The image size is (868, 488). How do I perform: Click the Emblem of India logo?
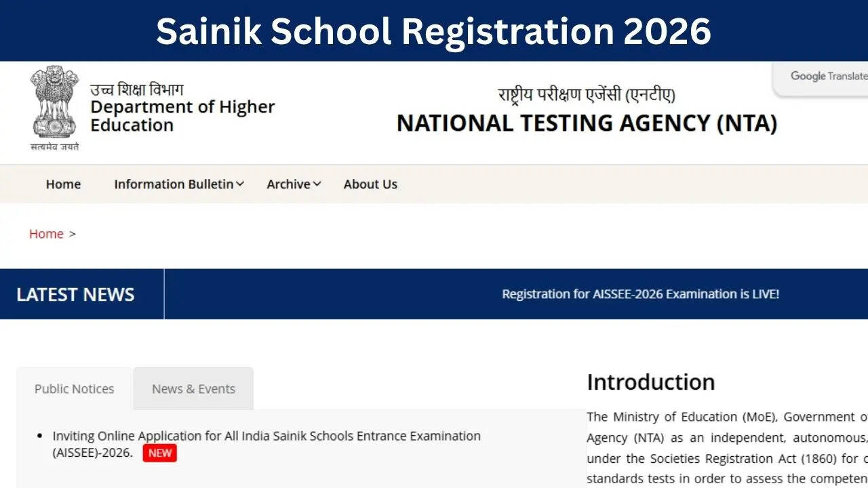coord(54,102)
